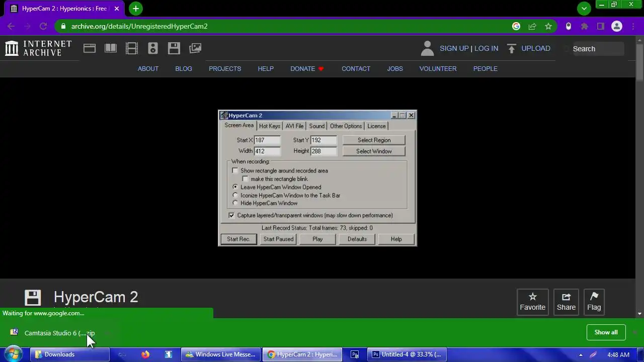Open the Wayback Machine web icon
The width and height of the screenshot is (644, 362).
pyautogui.click(x=90, y=48)
